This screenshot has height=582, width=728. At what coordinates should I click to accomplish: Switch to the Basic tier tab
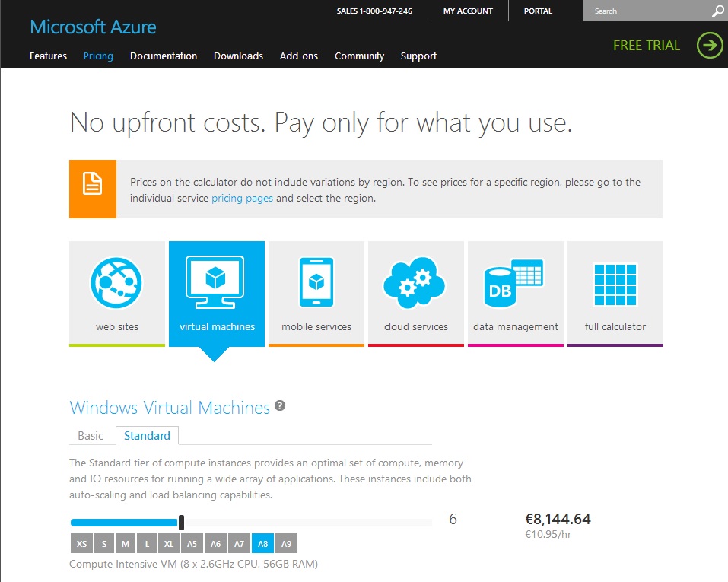[91, 436]
